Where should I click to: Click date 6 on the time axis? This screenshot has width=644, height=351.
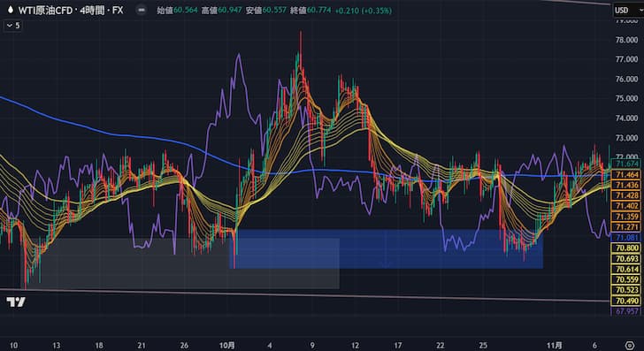point(594,345)
